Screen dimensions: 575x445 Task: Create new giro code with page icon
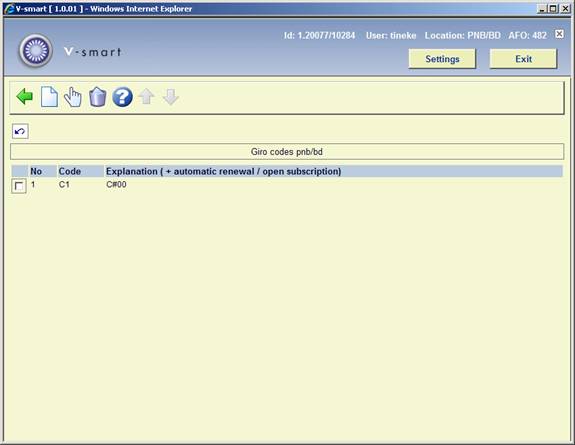pyautogui.click(x=49, y=97)
